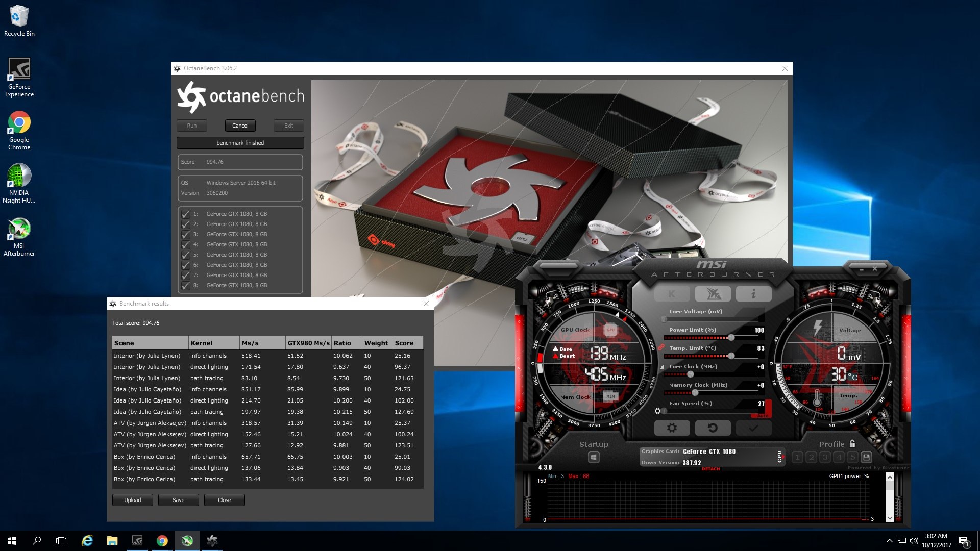Open MSI Kombustor via the K icon

coord(672,294)
